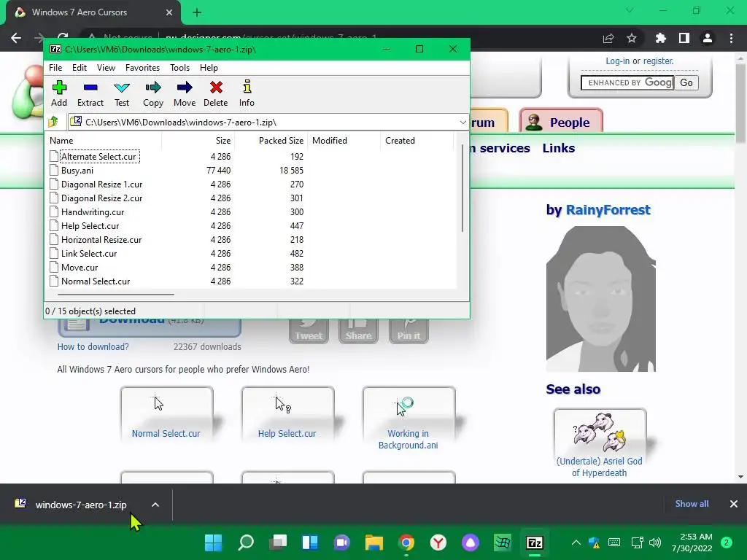Click the How to download? link

point(93,346)
